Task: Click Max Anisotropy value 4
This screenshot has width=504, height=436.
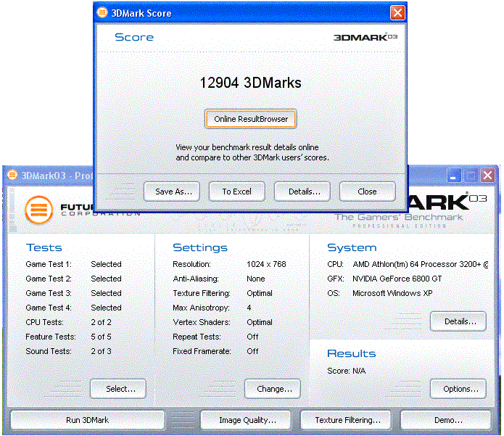Action: point(249,308)
